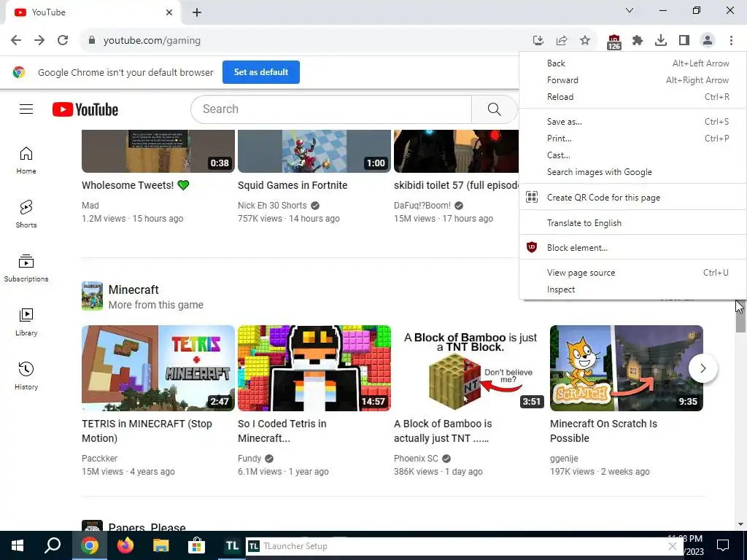Viewport: 747px width, 560px height.
Task: Open Windows taskbar search
Action: tap(53, 545)
